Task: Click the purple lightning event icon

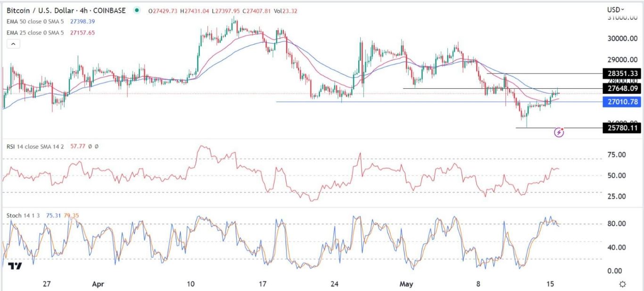Action: [559, 133]
